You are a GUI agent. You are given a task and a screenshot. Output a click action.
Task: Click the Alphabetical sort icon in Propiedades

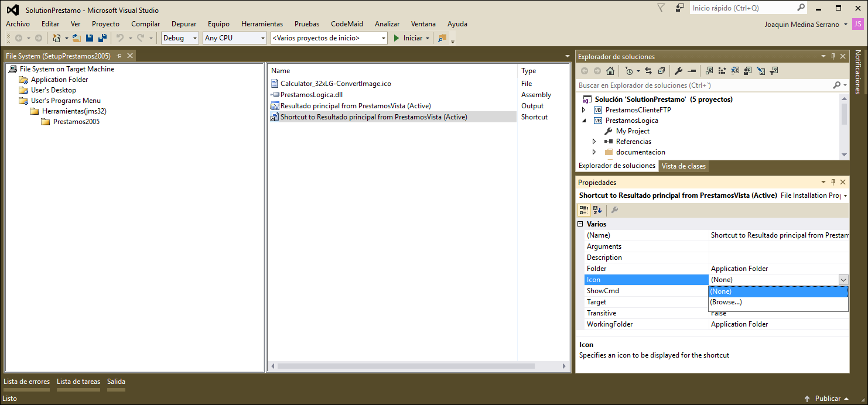[x=597, y=210]
